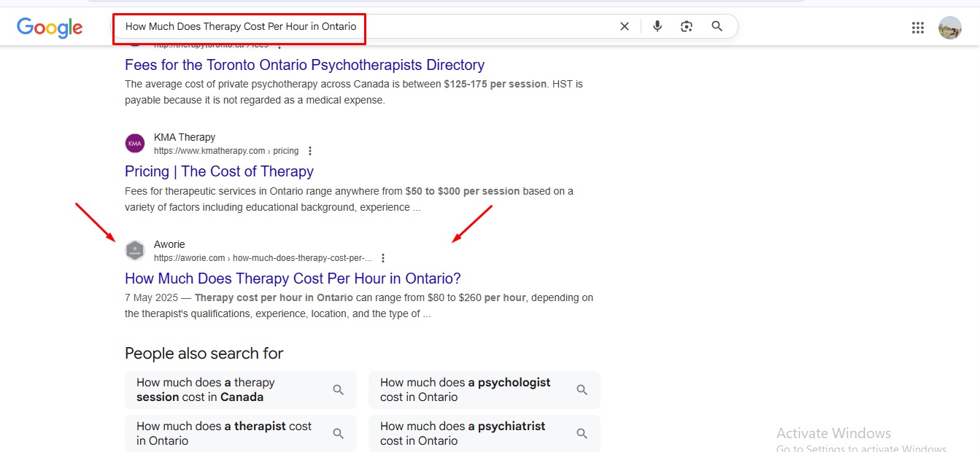
Task: Open more options for KMA Therapy result
Action: coord(310,151)
